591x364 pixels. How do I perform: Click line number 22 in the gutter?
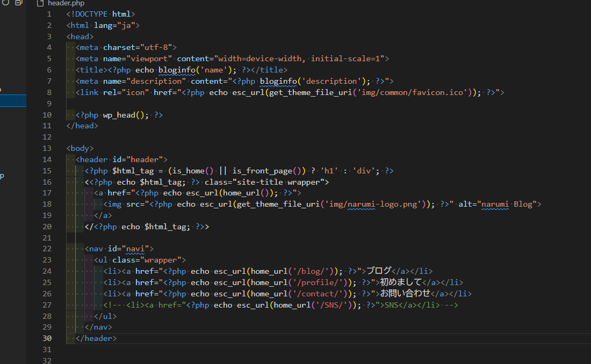[47, 249]
